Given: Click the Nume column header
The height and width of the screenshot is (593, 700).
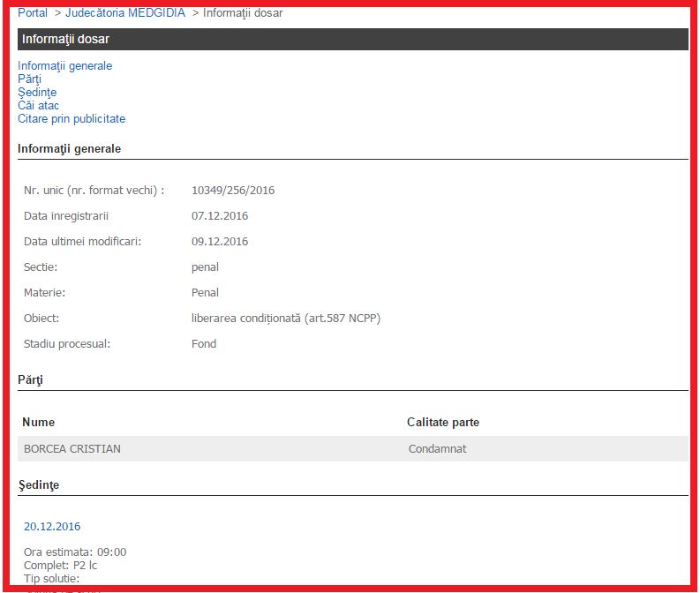Looking at the screenshot, I should [x=38, y=423].
